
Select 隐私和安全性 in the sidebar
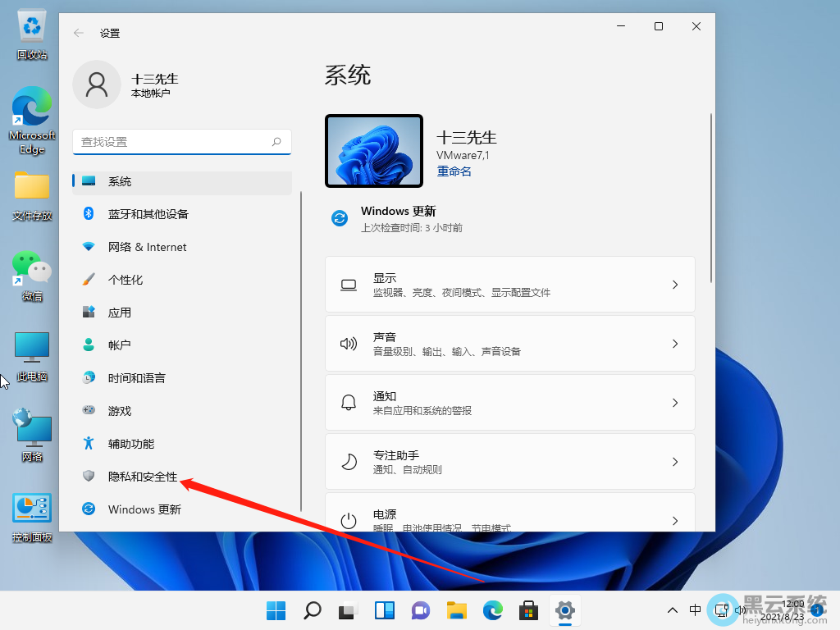(144, 476)
